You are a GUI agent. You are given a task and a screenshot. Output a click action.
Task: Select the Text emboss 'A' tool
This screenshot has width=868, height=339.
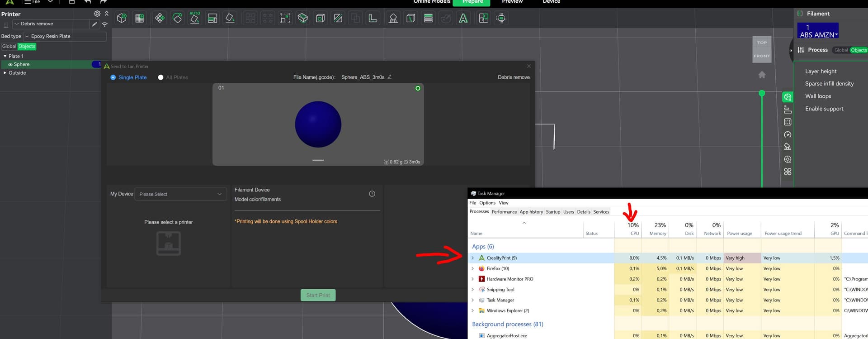pos(463,18)
